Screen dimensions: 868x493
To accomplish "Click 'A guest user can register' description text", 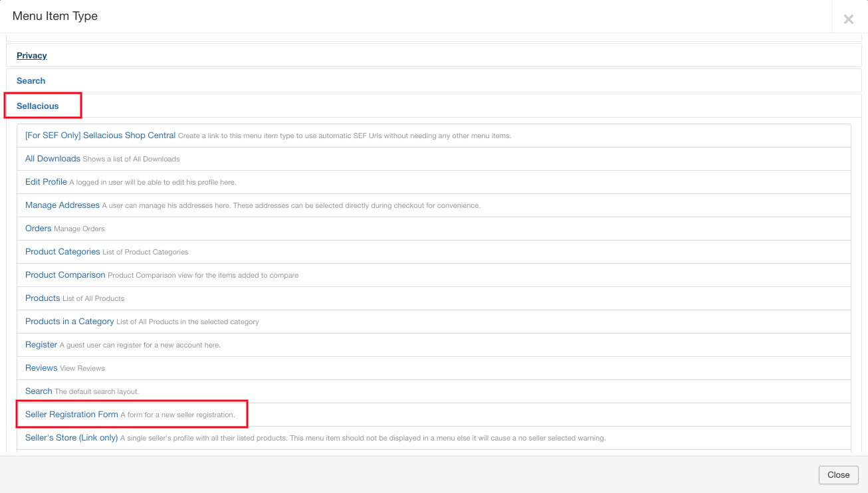I will click(x=140, y=345).
